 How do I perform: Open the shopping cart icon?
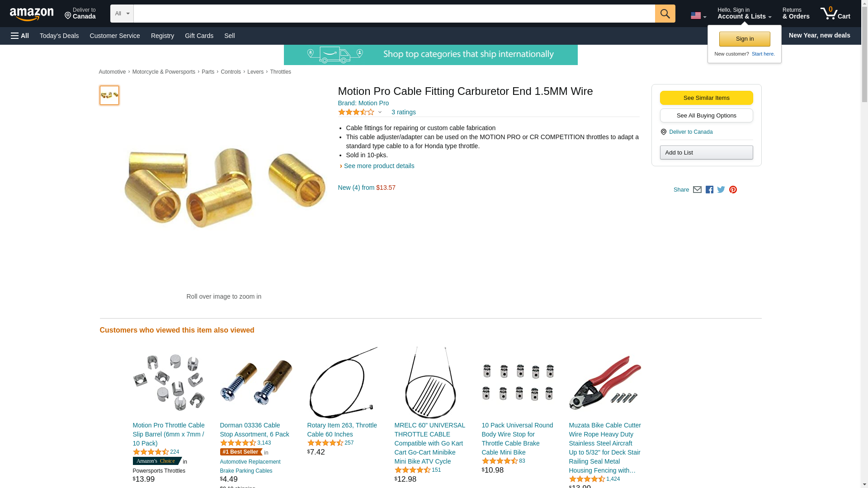pos(835,13)
